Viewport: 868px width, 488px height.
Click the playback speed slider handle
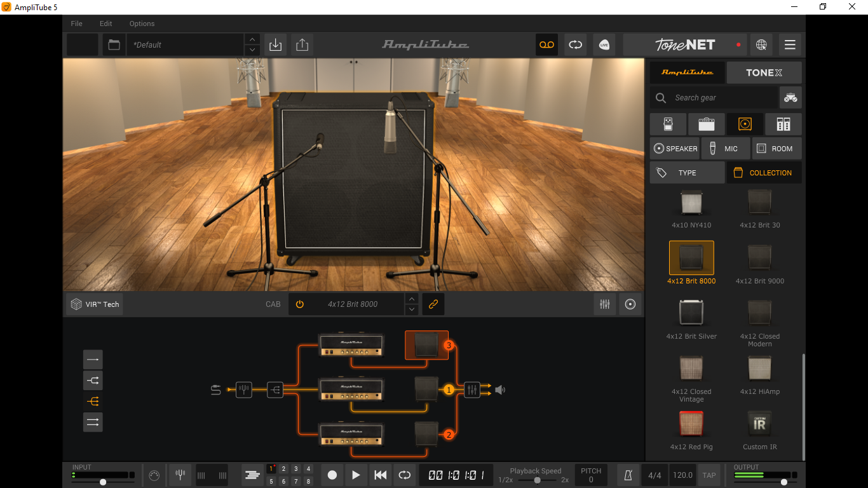tap(537, 480)
